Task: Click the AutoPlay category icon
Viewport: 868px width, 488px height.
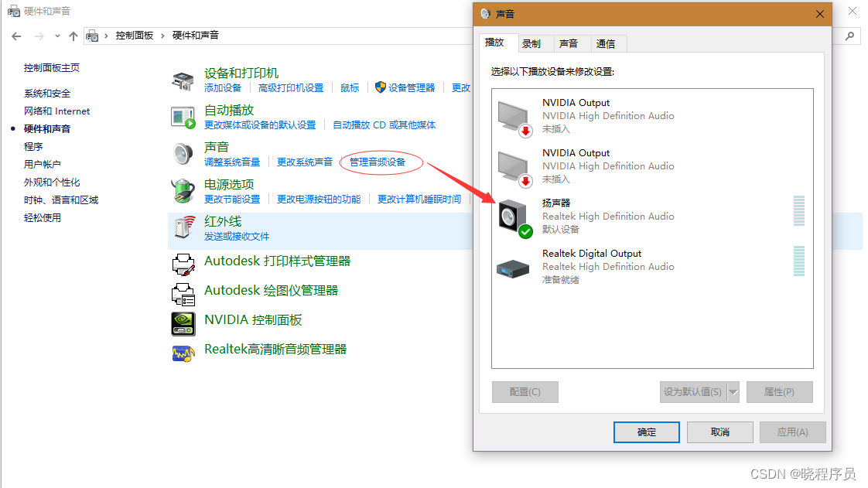Action: pos(183,118)
